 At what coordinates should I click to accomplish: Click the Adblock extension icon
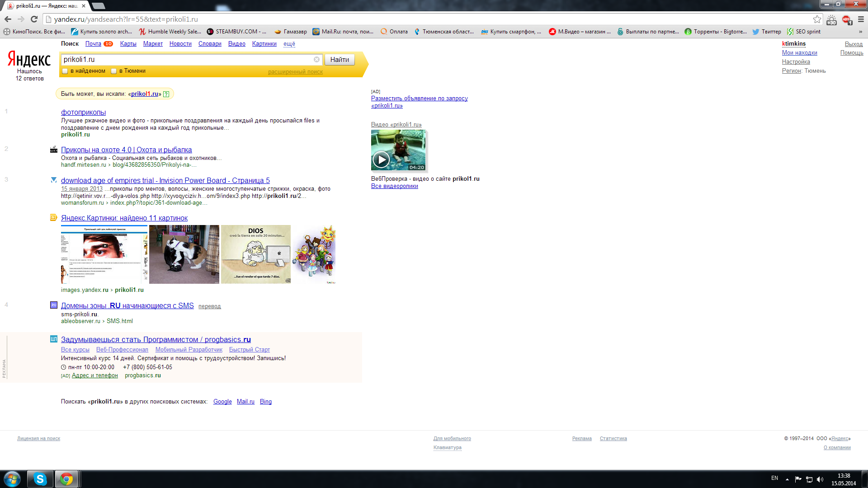click(x=846, y=19)
